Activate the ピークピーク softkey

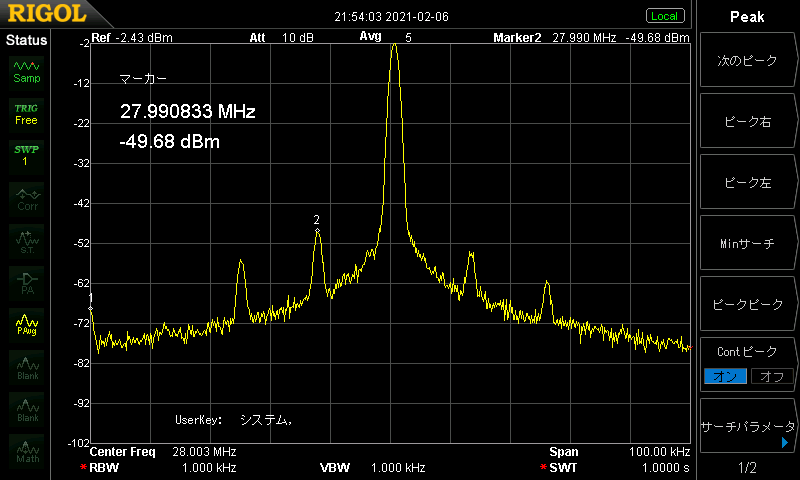747,304
